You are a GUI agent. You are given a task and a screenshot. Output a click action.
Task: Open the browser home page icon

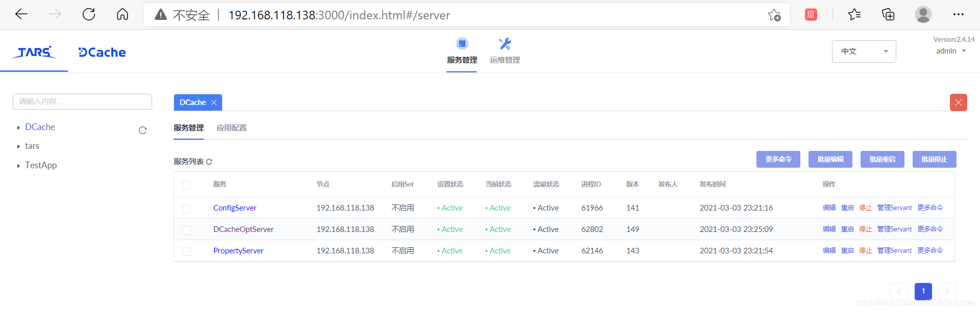(x=122, y=14)
